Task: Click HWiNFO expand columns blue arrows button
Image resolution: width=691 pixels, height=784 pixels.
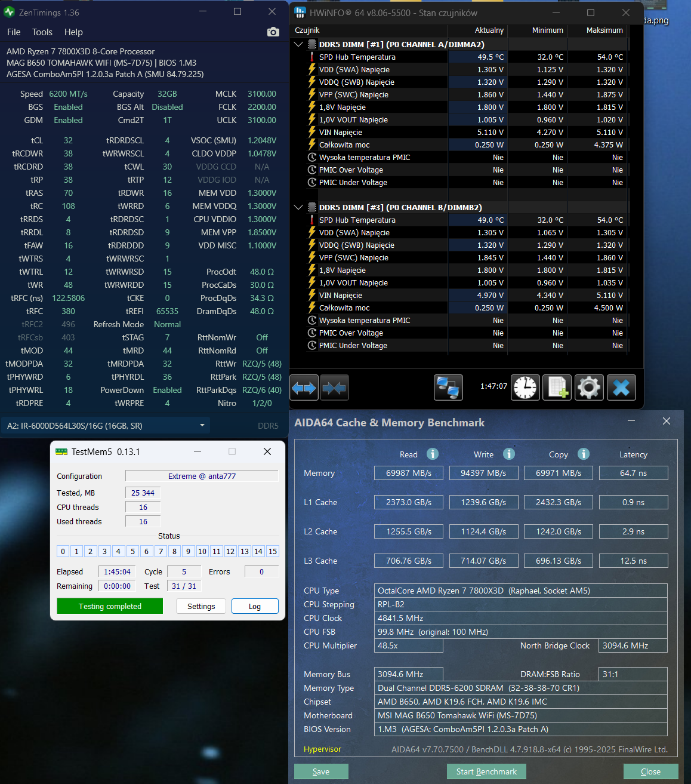Action: click(x=304, y=388)
